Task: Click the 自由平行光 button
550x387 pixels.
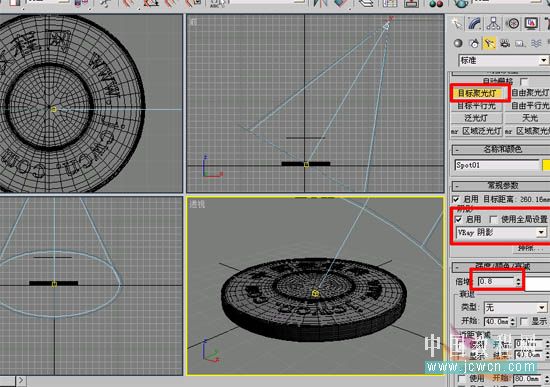Action: (x=529, y=105)
